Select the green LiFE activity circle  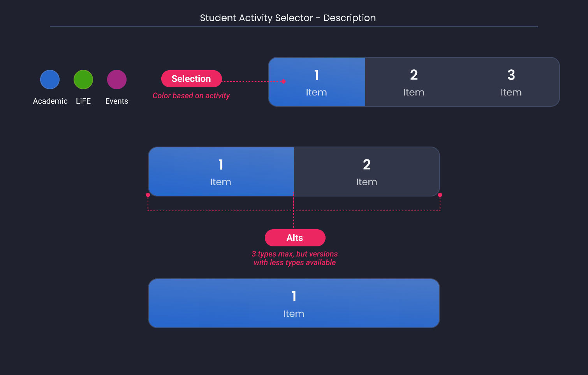pyautogui.click(x=83, y=79)
